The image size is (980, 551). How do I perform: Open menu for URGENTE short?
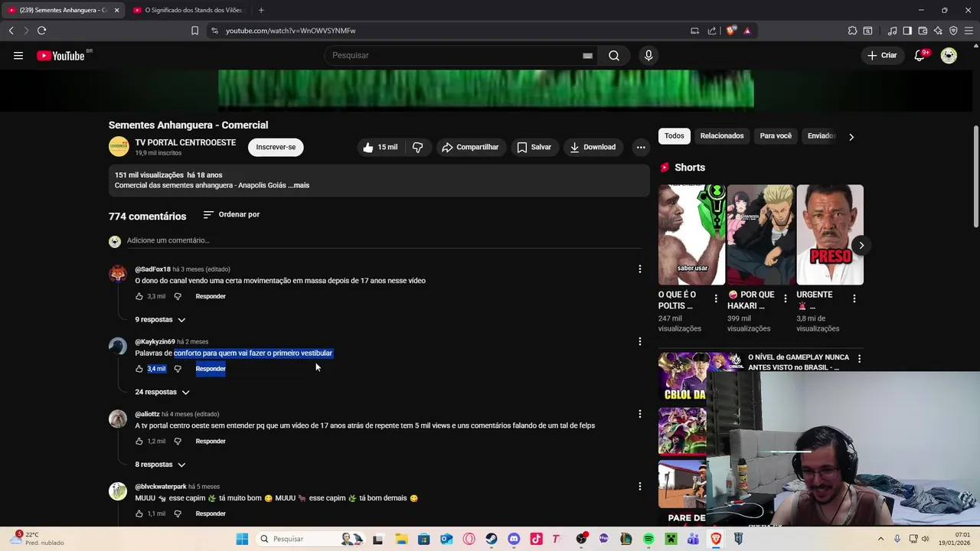pos(854,298)
